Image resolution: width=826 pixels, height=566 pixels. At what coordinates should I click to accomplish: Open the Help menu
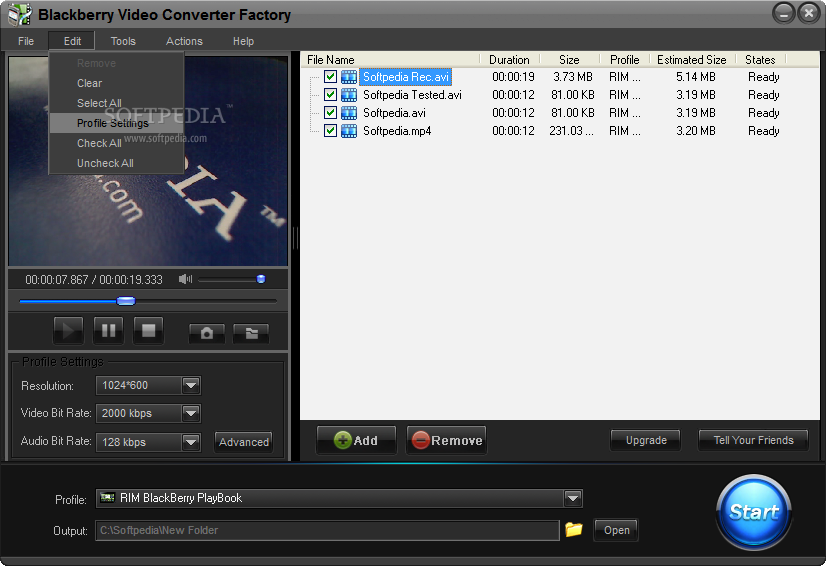243,41
